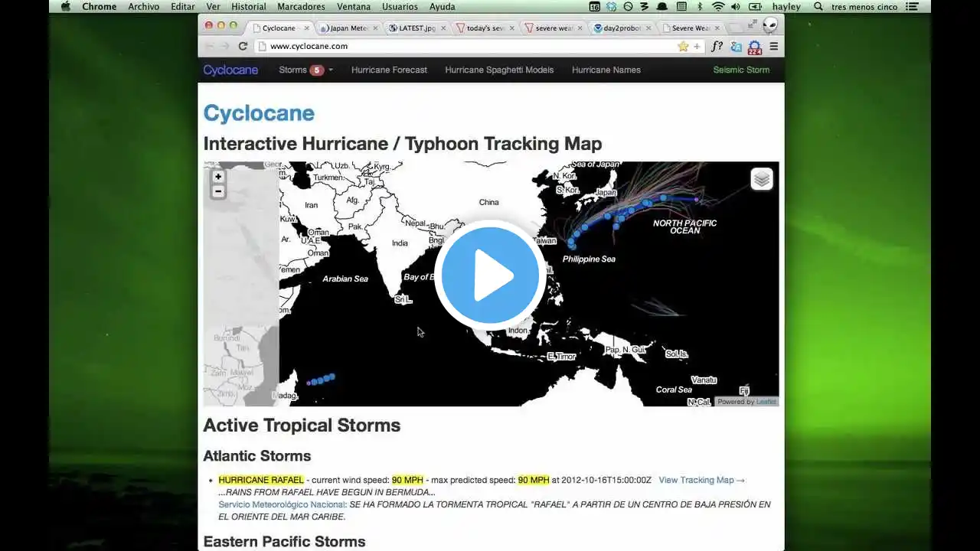980x551 pixels.
Task: Open the volume control in the menu bar
Action: click(x=736, y=6)
